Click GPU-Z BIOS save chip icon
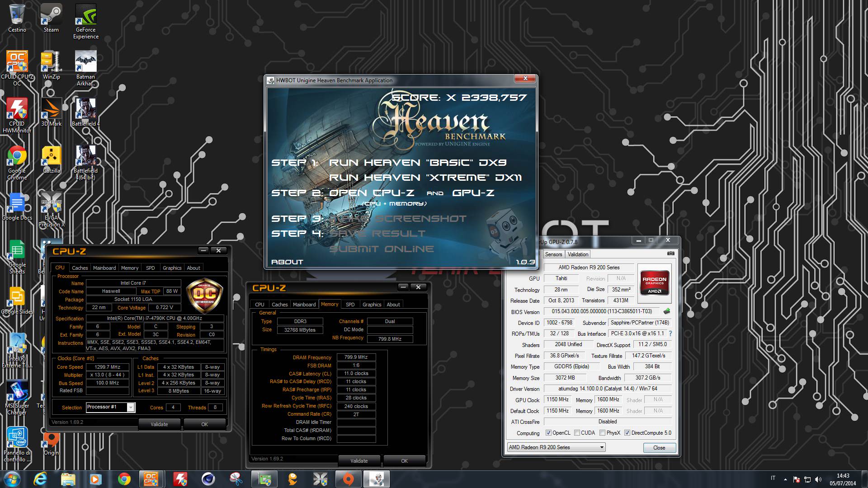This screenshot has height=488, width=868. point(666,311)
